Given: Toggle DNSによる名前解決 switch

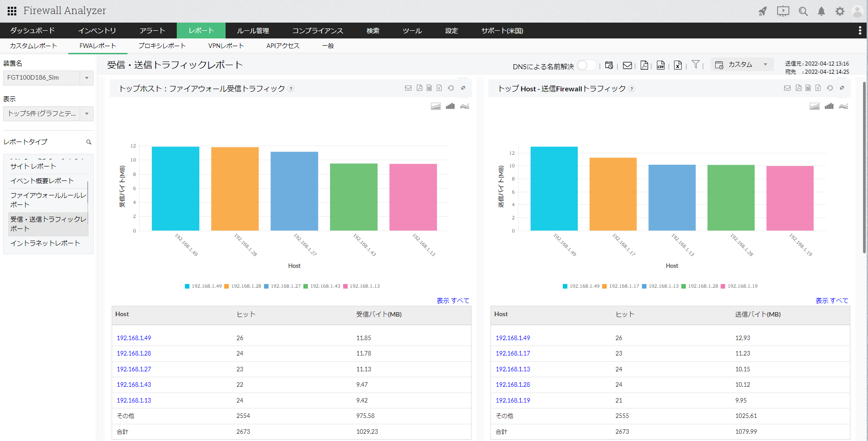Looking at the screenshot, I should 586,66.
